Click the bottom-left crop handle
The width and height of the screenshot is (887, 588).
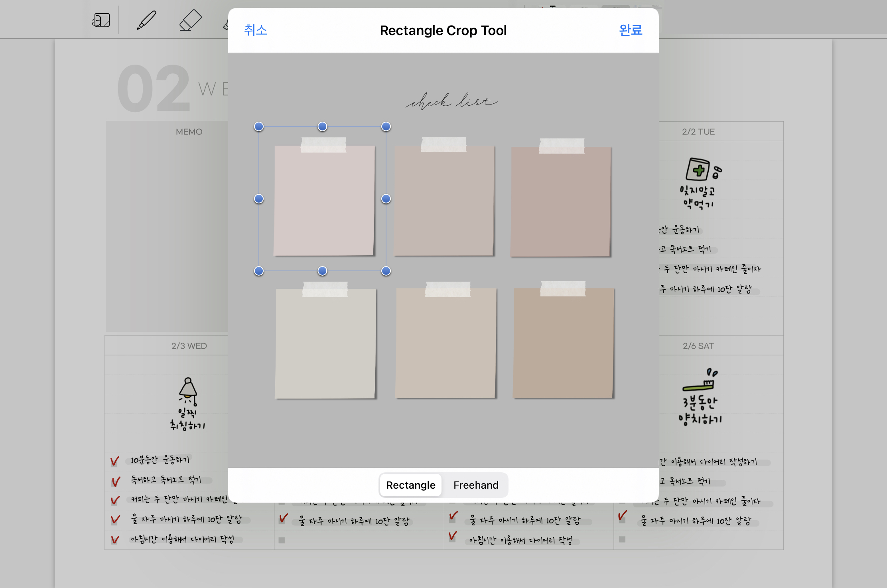[x=259, y=271]
